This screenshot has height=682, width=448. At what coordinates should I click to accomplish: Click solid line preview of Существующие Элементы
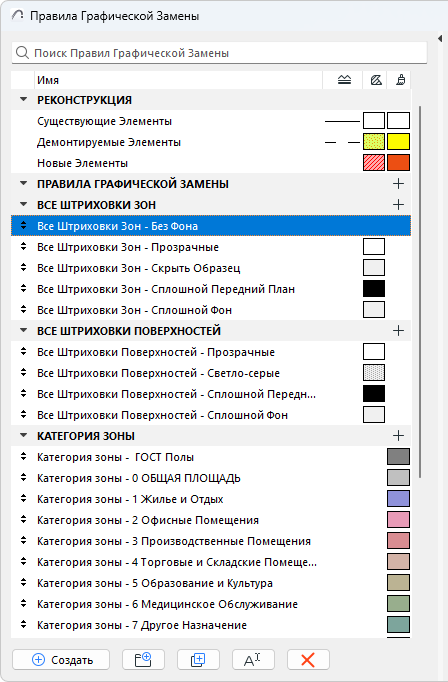(342, 121)
